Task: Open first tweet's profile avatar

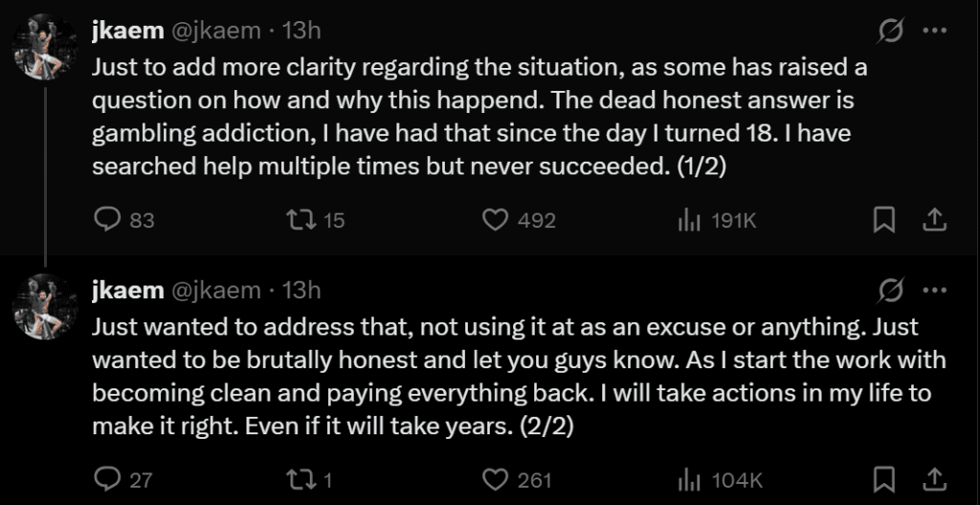Action: pos(45,48)
